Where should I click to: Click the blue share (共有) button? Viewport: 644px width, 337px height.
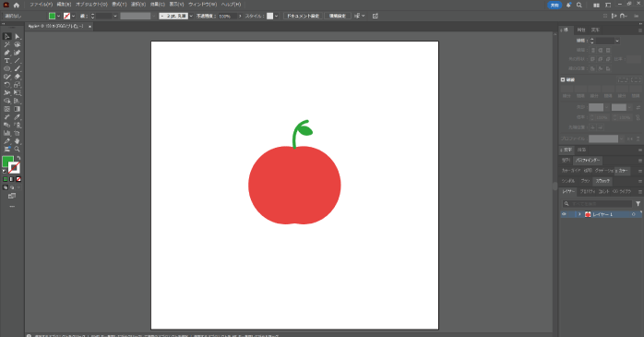coord(555,5)
